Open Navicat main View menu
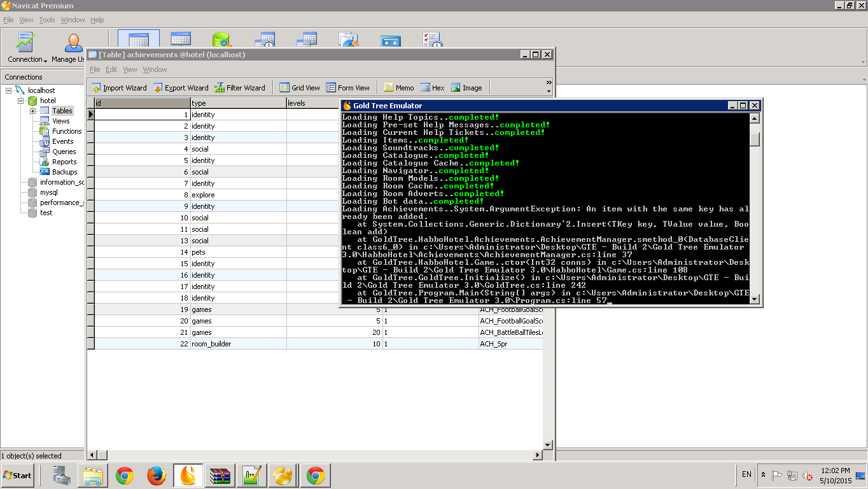The width and height of the screenshot is (868, 489). [26, 20]
